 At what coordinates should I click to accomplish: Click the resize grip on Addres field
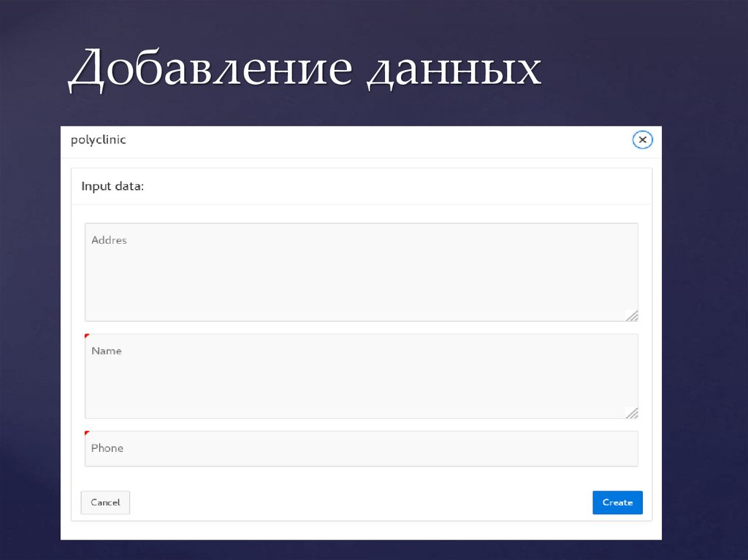[x=632, y=316]
